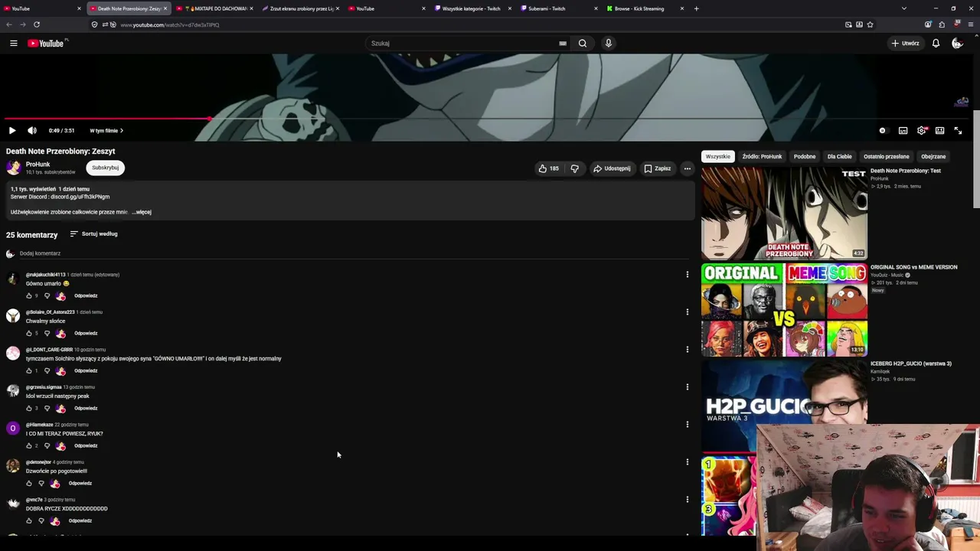Mute the video volume
This screenshot has width=980, height=551.
coord(32,131)
